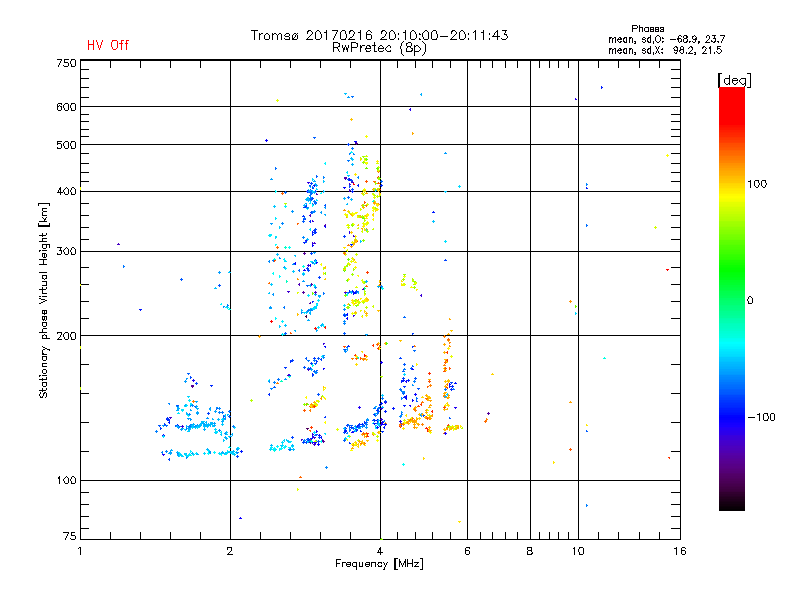Image resolution: width=800 pixels, height=600 pixels.
Task: Click the y-axis tick label '300'
Action: click(66, 252)
